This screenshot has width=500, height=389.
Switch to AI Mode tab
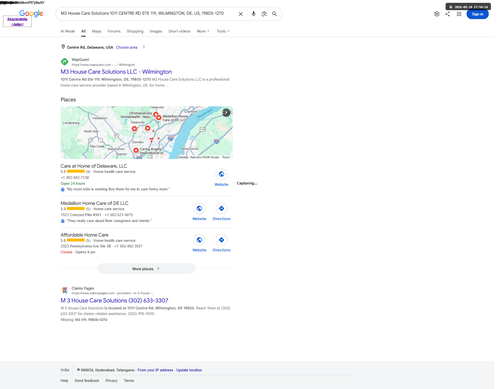tap(68, 31)
